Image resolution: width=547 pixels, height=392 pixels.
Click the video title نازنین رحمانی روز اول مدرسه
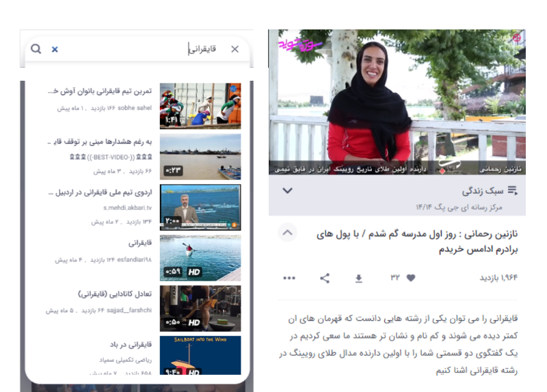(x=417, y=241)
